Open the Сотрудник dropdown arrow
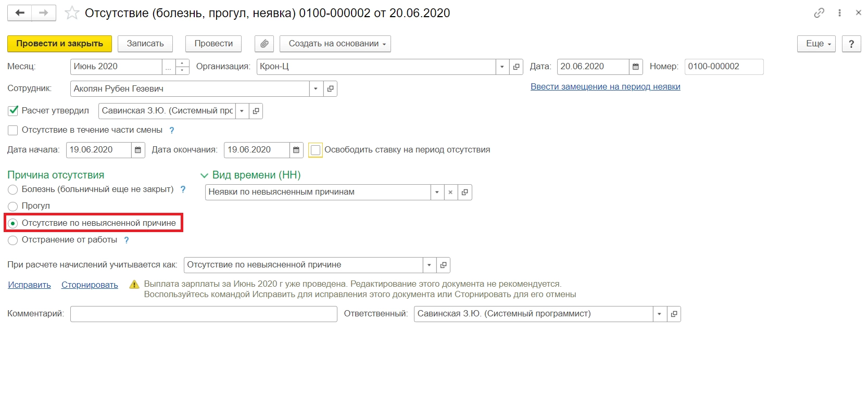The image size is (868, 396). 316,89
